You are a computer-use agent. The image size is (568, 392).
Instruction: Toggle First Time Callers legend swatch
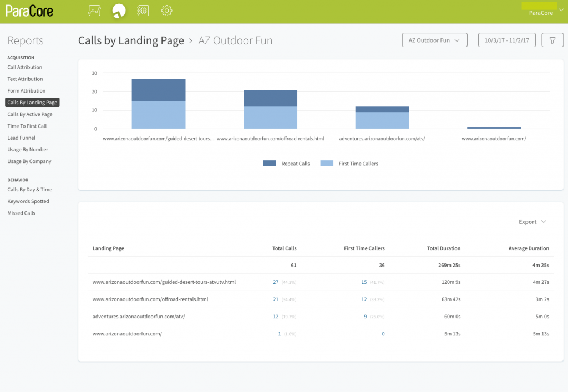click(x=327, y=163)
